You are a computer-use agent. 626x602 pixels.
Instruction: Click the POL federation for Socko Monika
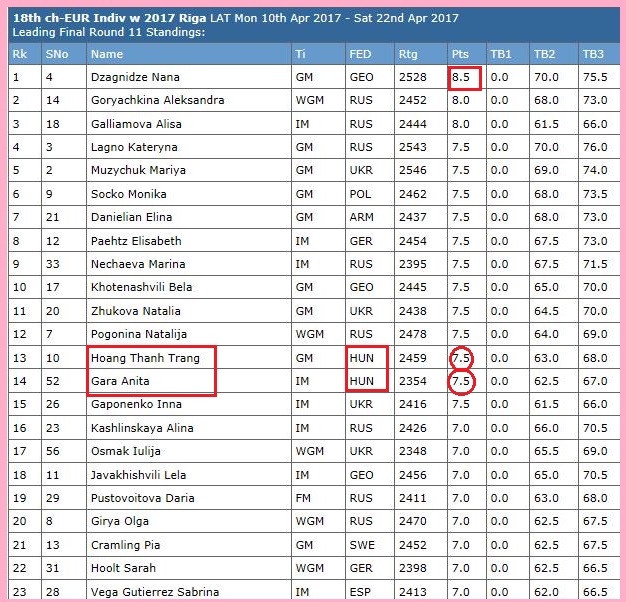[360, 194]
